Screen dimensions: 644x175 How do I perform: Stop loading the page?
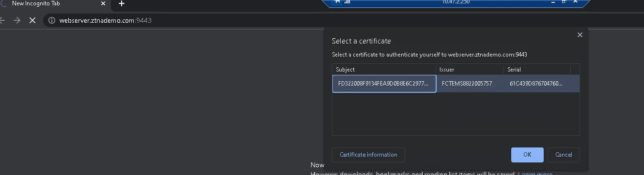click(x=32, y=20)
